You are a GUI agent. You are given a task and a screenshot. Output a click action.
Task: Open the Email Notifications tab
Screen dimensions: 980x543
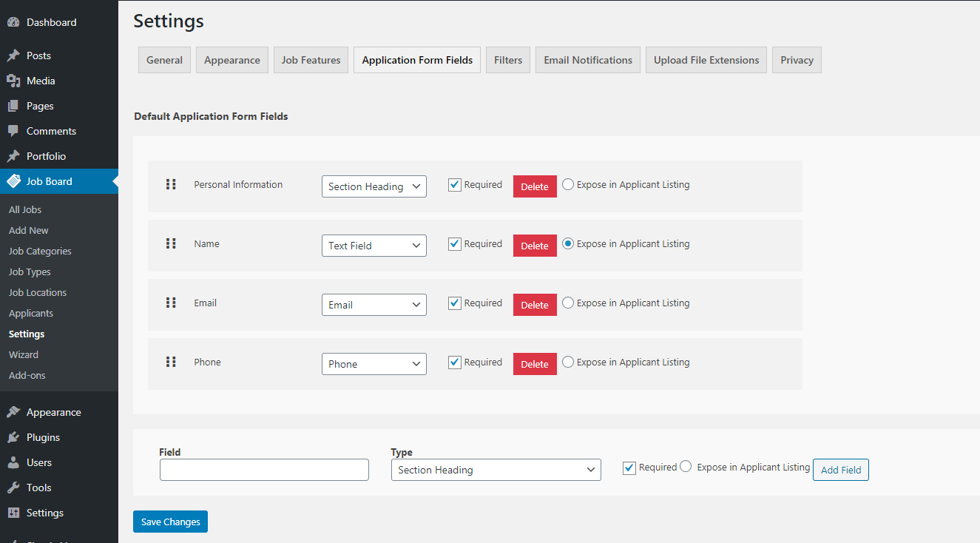[588, 60]
